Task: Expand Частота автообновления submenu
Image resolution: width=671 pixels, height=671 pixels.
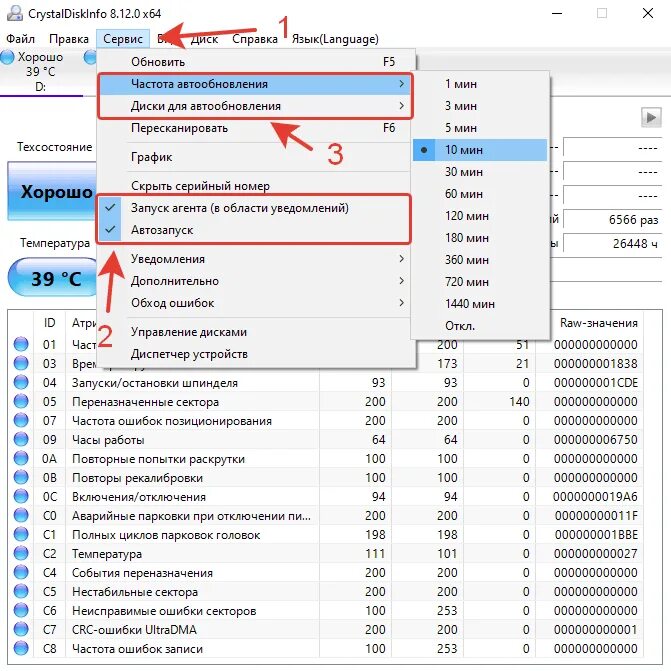Action: pos(255,84)
